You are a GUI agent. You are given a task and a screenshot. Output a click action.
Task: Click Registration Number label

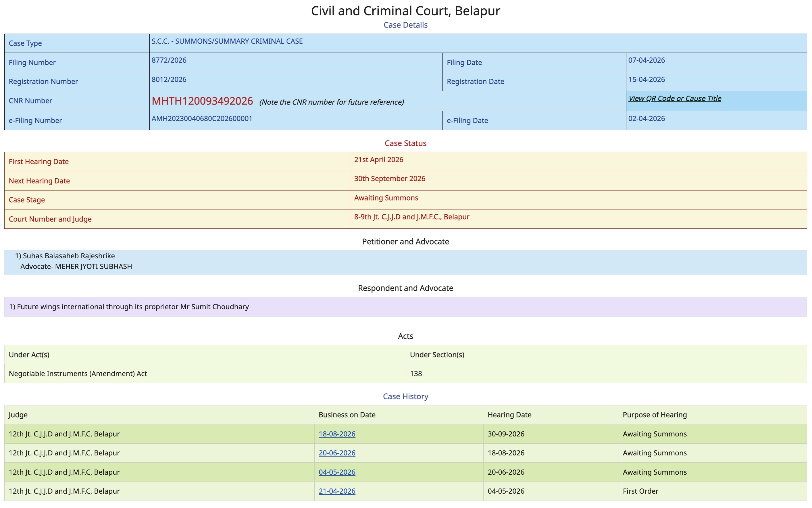[43, 81]
